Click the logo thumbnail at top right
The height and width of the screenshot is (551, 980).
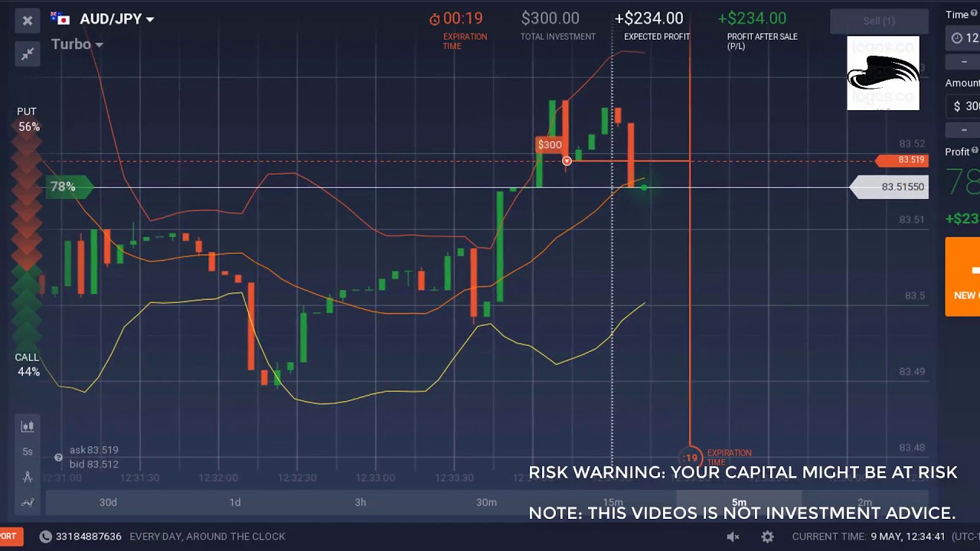[883, 73]
